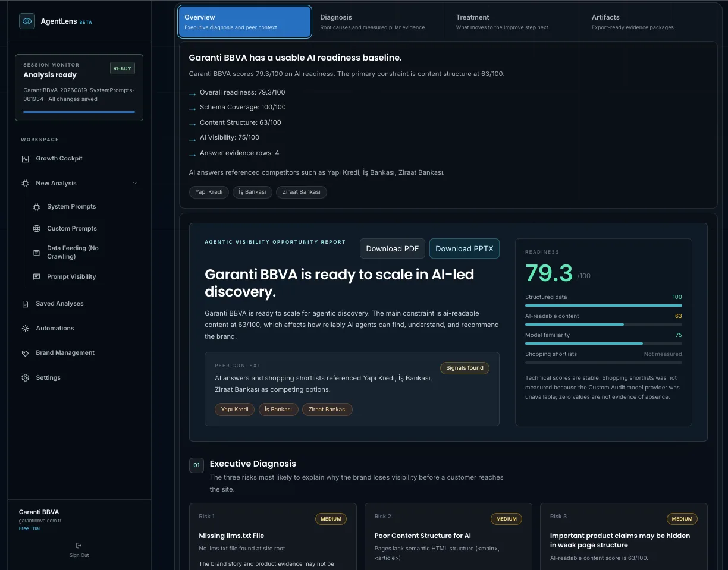Click 'Schema Coverage: 100/100' line
This screenshot has height=570, width=728.
pyautogui.click(x=243, y=107)
